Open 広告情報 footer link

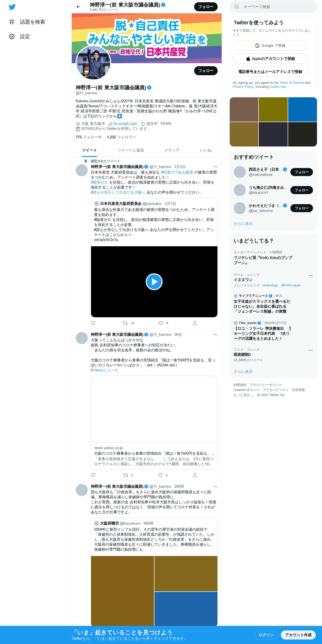298,390
